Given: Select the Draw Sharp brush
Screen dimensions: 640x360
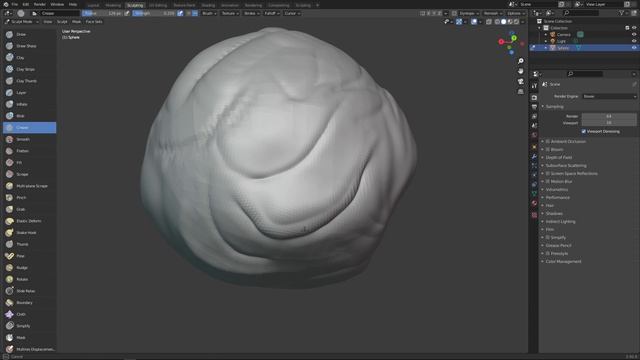Looking at the screenshot, I should pyautogui.click(x=29, y=46).
